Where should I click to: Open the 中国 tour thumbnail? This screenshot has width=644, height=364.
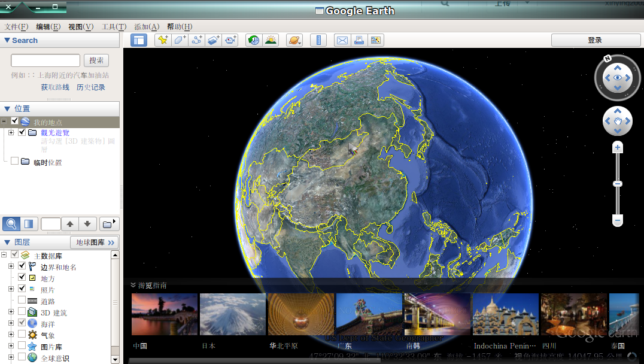tap(164, 314)
